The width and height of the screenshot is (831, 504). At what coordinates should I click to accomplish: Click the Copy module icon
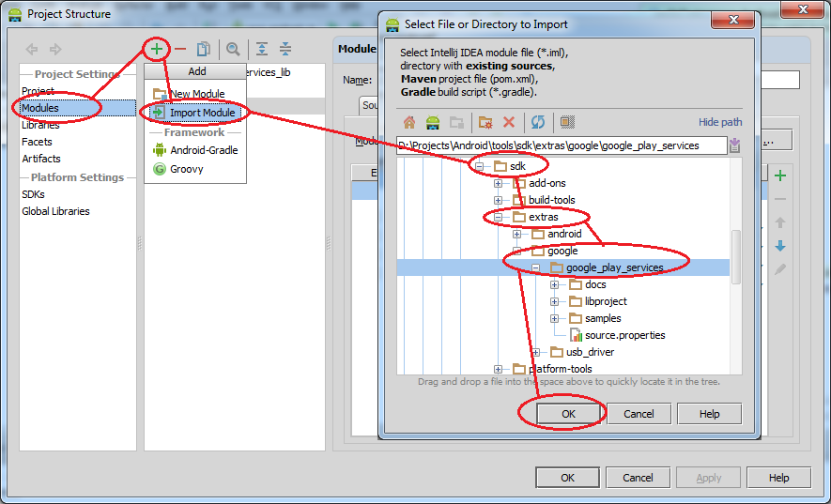pyautogui.click(x=203, y=49)
